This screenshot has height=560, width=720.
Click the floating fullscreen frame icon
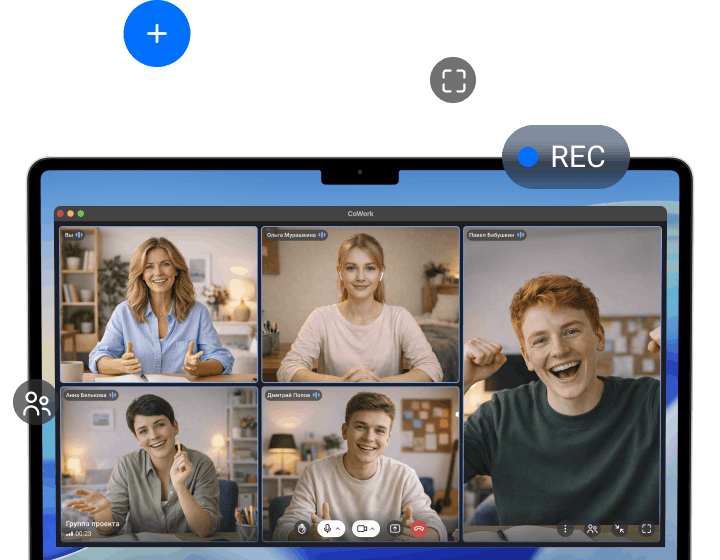coord(453,80)
